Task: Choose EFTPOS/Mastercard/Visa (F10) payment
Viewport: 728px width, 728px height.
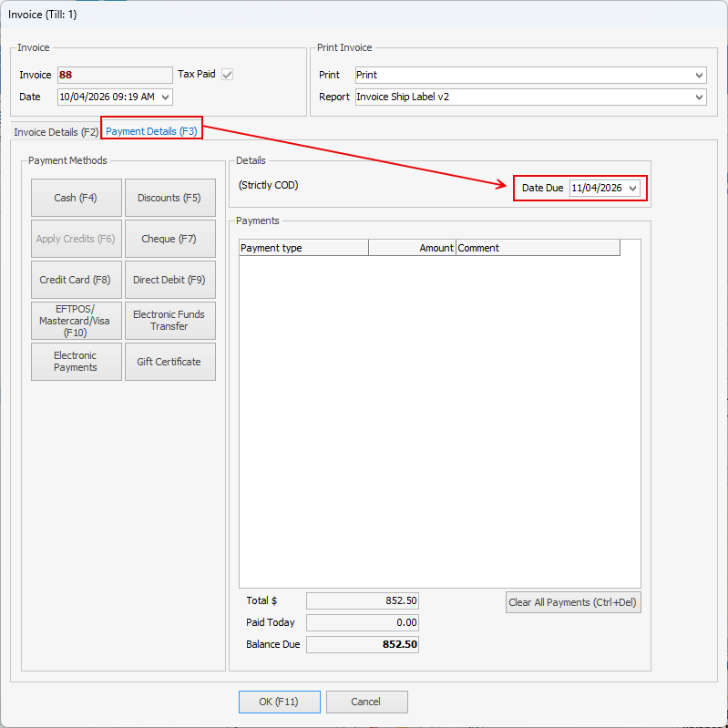Action: pos(76,321)
